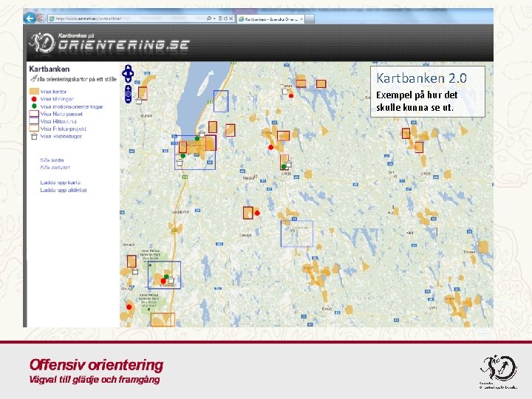Pan the map left with the arrow control
The image size is (532, 399).
pyautogui.click(x=124, y=74)
